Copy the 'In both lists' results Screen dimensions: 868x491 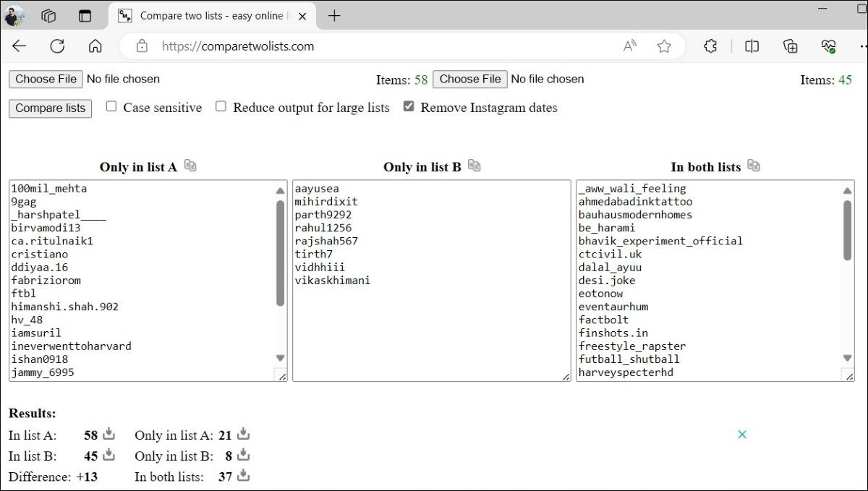(x=754, y=166)
